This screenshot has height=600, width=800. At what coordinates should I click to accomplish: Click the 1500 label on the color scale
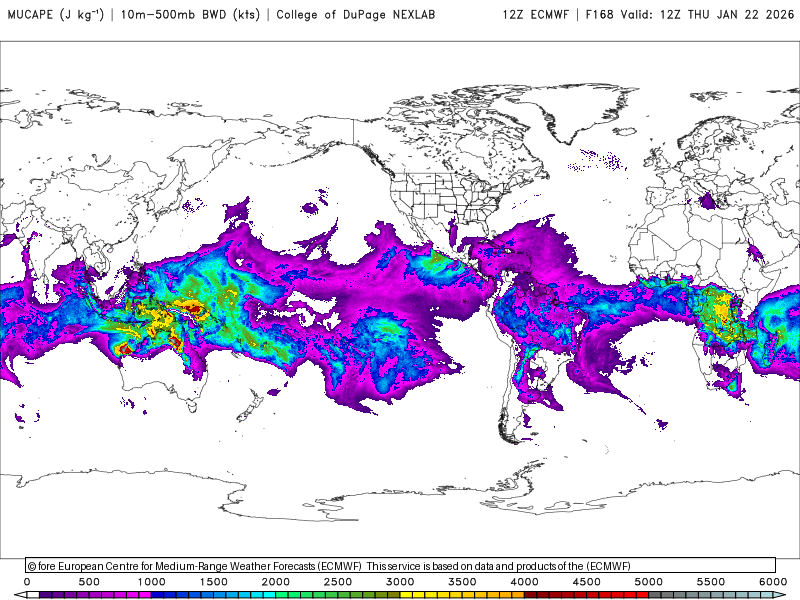click(214, 582)
